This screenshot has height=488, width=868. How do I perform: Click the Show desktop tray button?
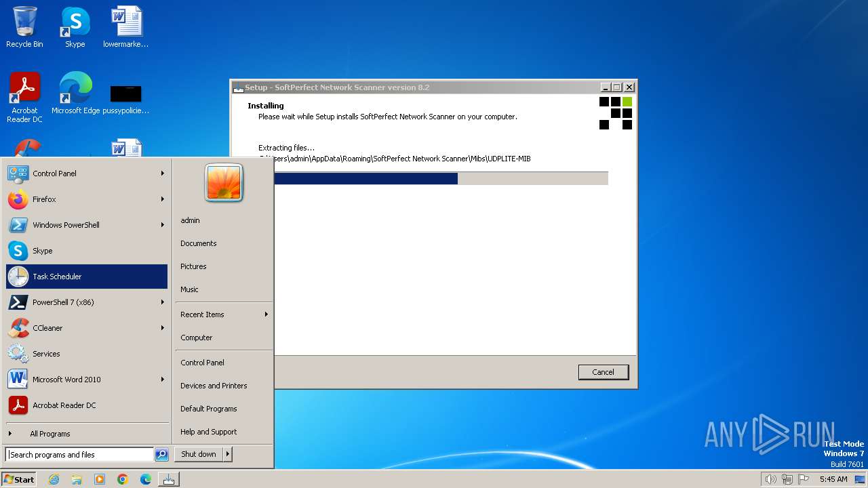coord(860,479)
